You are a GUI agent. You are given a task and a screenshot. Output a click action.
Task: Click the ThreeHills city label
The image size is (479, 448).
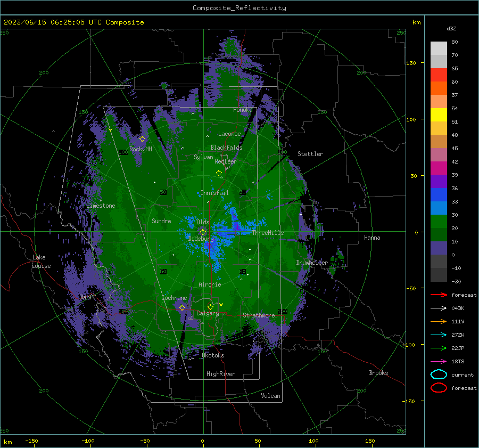(x=268, y=233)
